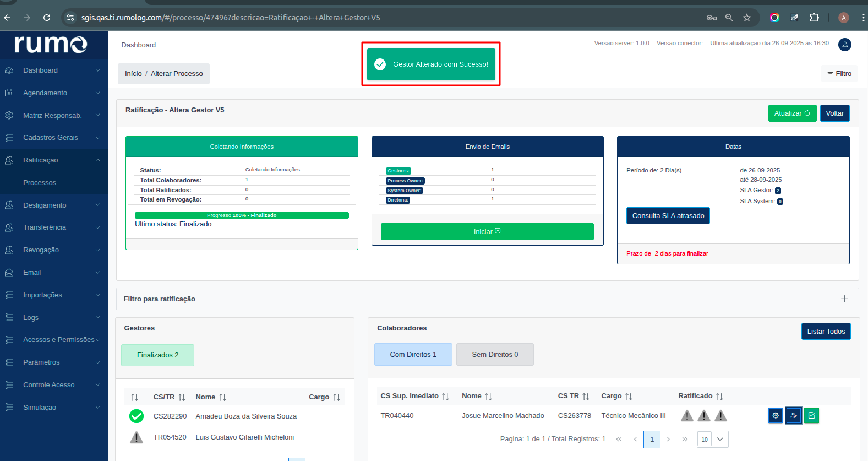Sort the Gestores table by Nome
868x461 pixels.
[222, 397]
